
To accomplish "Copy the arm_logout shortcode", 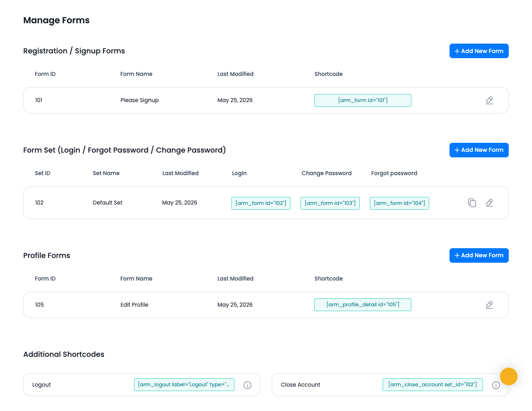I will [x=184, y=384].
